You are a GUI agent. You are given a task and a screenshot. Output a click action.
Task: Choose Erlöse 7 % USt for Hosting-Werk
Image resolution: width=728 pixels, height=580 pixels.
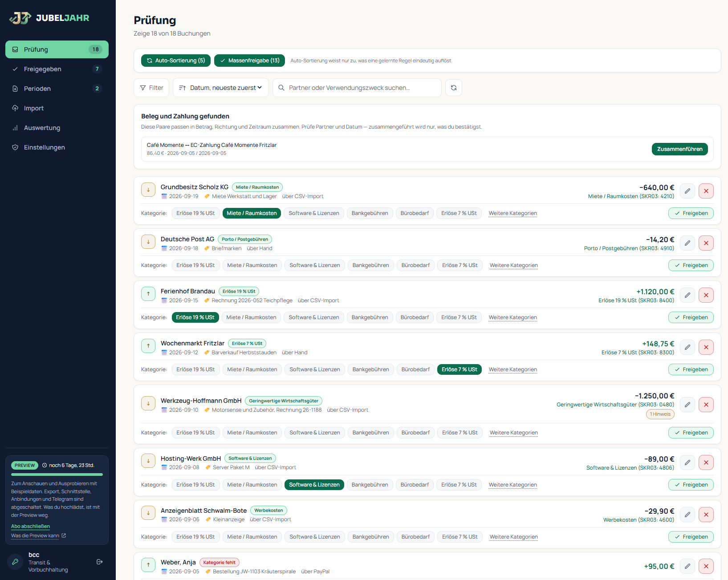[459, 485]
